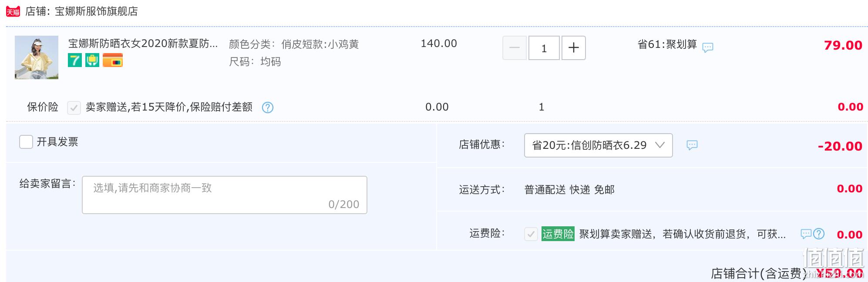868x282 pixels.
Task: Click the 给卖家留言 message box
Action: [x=225, y=195]
